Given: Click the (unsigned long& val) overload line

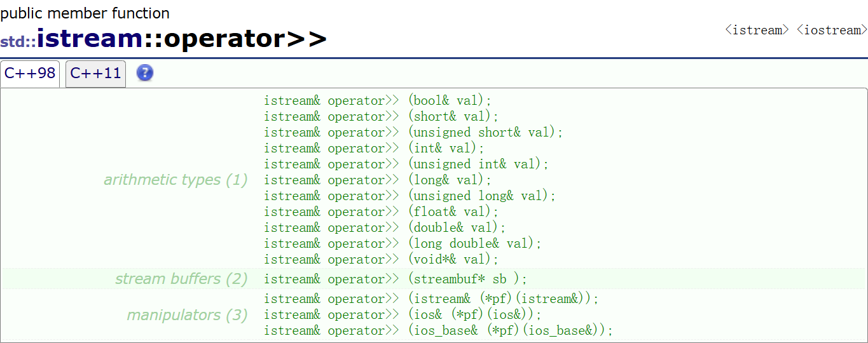Looking at the screenshot, I should tap(410, 196).
